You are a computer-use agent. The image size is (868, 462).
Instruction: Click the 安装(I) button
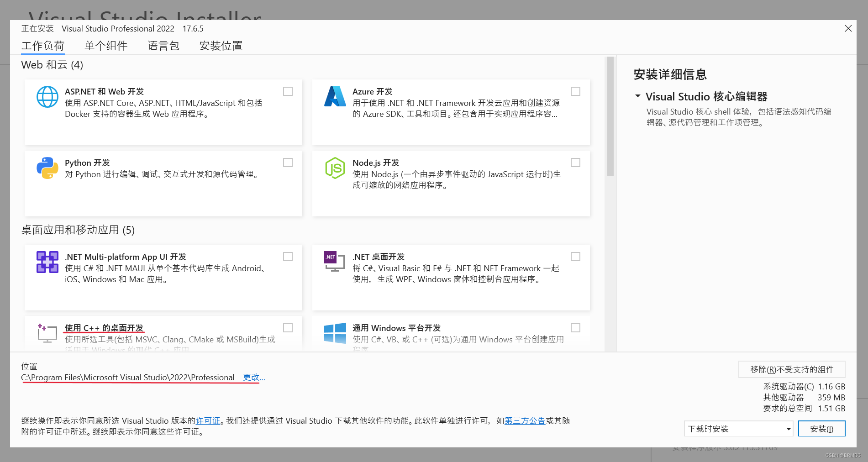822,429
